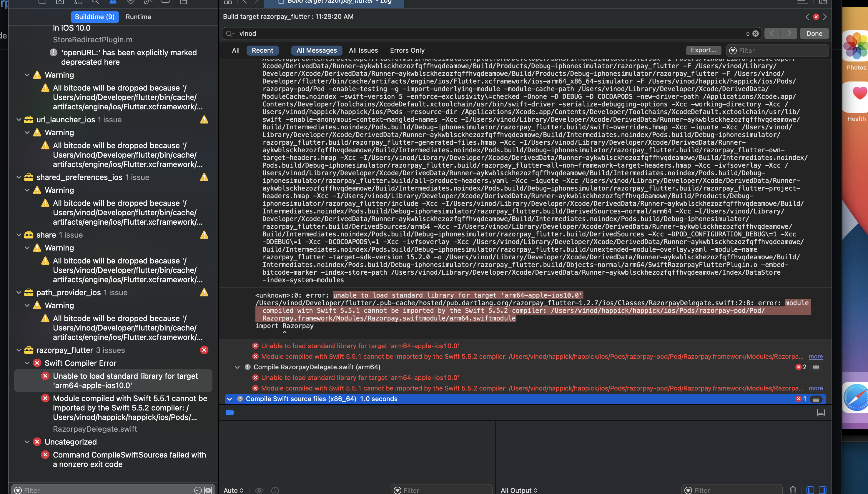Collapse Compile RazorpayDelegate.swift log entry
The width and height of the screenshot is (868, 494).
click(x=237, y=367)
